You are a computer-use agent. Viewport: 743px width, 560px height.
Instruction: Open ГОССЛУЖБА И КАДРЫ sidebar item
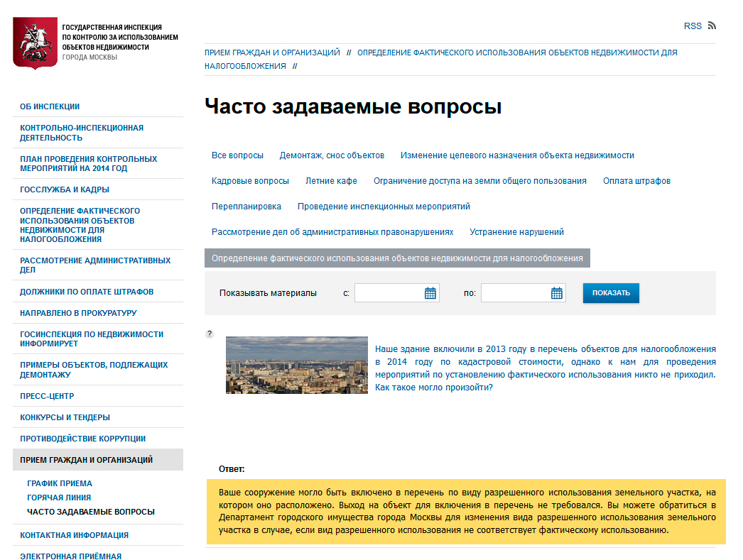click(65, 190)
